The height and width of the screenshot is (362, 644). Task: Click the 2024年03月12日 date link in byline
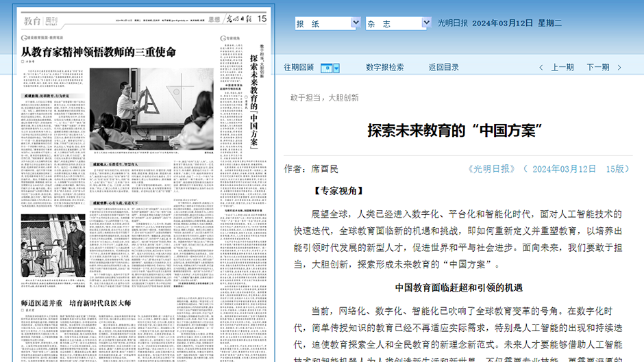coord(564,169)
